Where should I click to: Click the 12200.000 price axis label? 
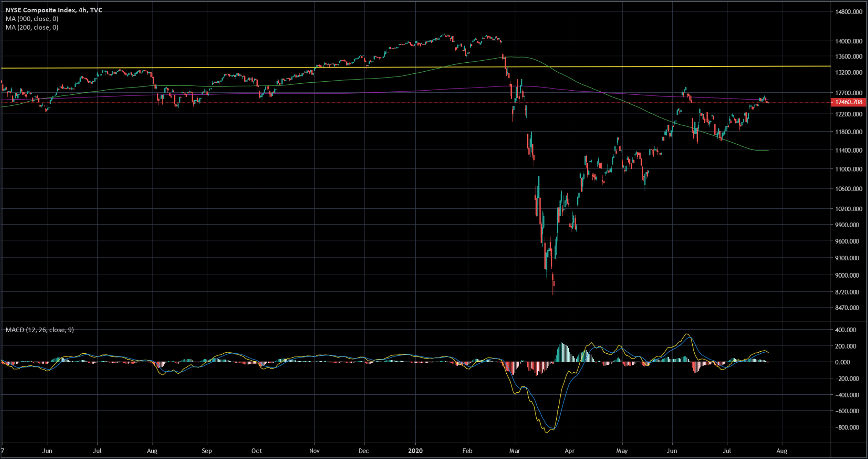(x=848, y=114)
